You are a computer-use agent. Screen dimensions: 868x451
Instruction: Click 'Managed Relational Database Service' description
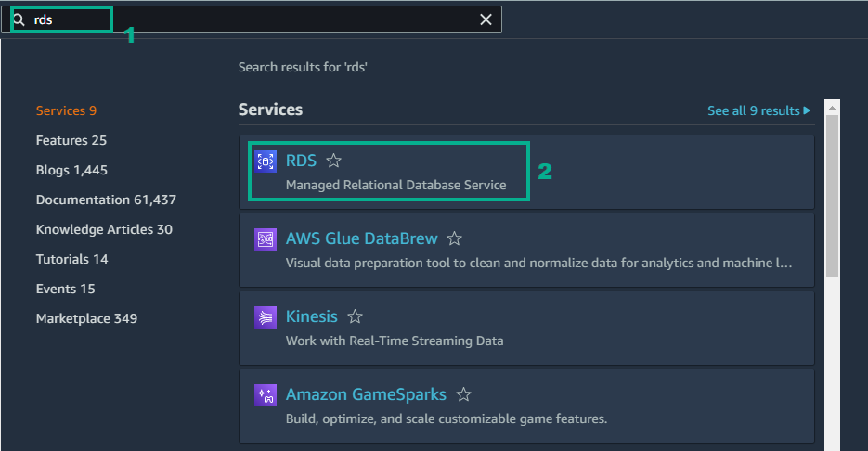[395, 185]
